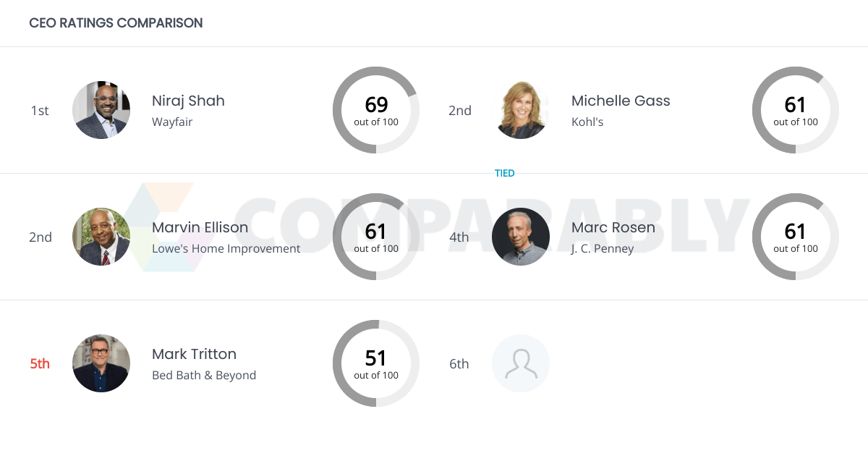The image size is (868, 456).
Task: Open Mark Tritton's CEO profile
Action: 194,354
